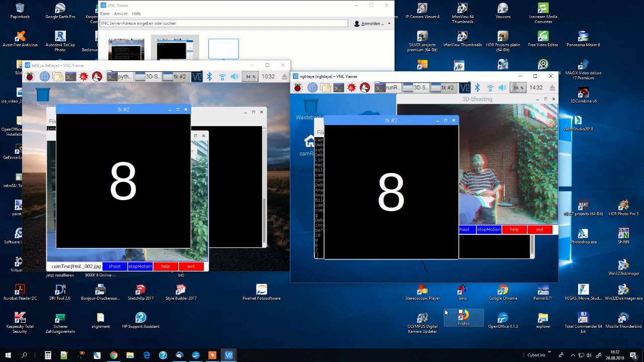Click stopMotion button in leftEye window
Viewport: 644px width, 362px height.
140,266
